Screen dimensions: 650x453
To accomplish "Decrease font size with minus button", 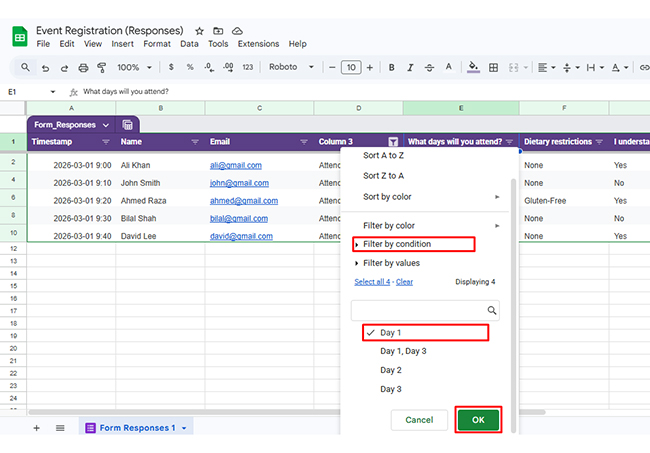I will (x=332, y=67).
